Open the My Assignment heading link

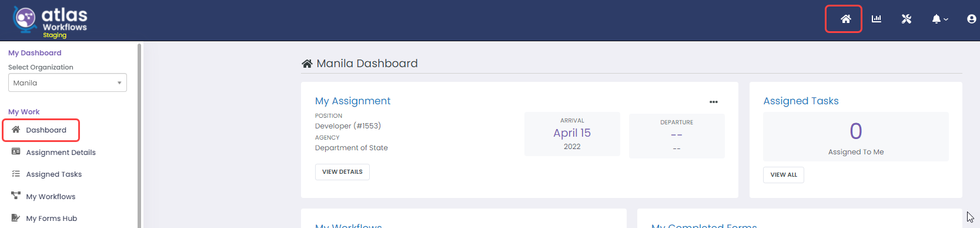(353, 101)
